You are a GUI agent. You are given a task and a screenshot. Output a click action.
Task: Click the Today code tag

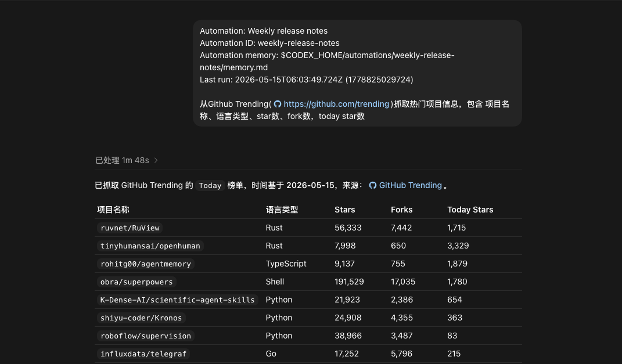coord(210,186)
